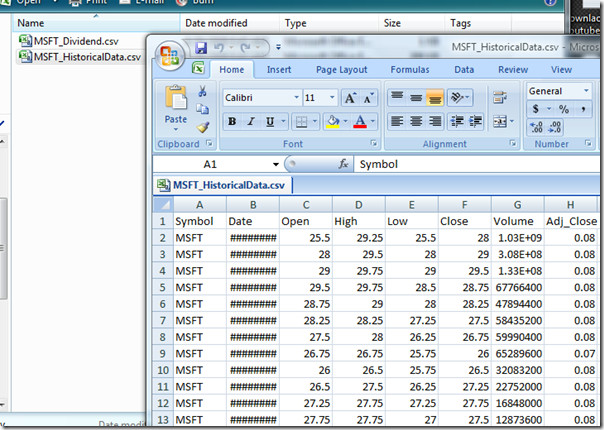604x430 pixels.
Task: Copy the selected cells
Action: [x=202, y=109]
